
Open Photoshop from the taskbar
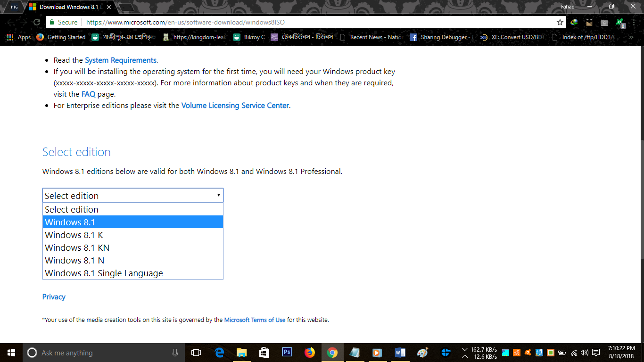pyautogui.click(x=287, y=353)
